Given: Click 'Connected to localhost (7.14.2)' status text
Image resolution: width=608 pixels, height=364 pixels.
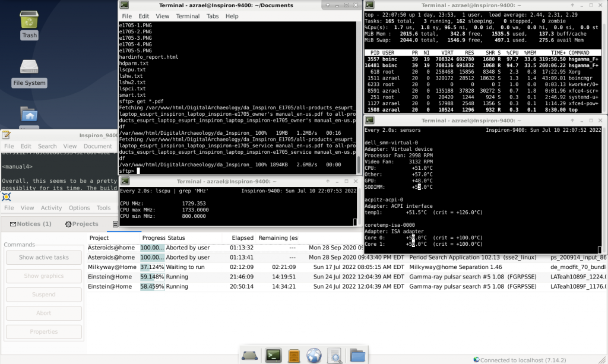Looking at the screenshot, I should [523, 360].
